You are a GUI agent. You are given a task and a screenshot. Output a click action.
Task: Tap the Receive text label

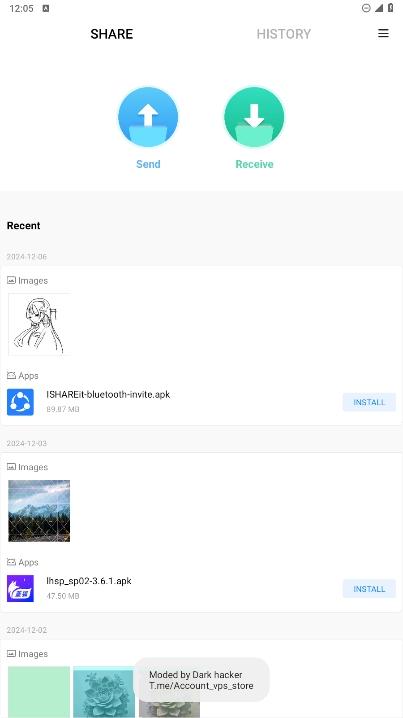[x=254, y=164]
